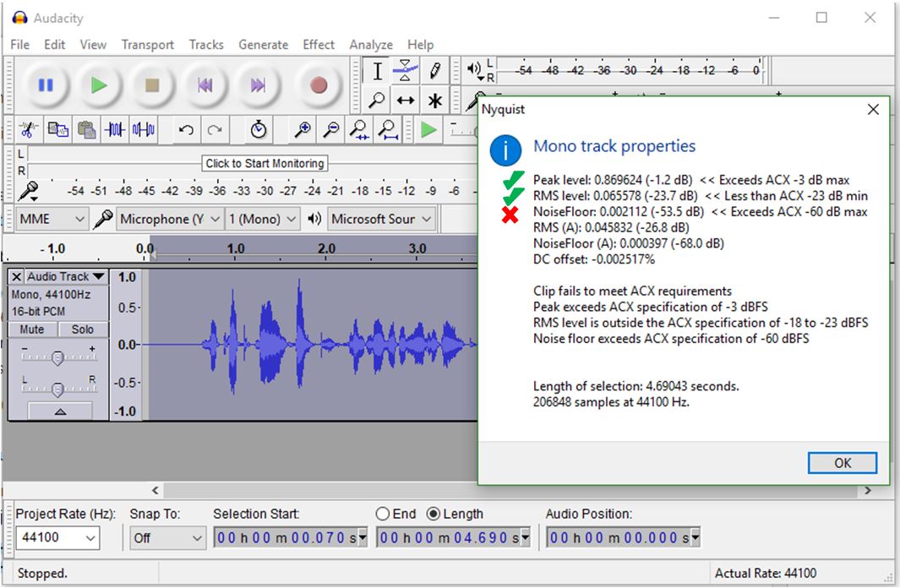Solo the audio track

coord(83,329)
